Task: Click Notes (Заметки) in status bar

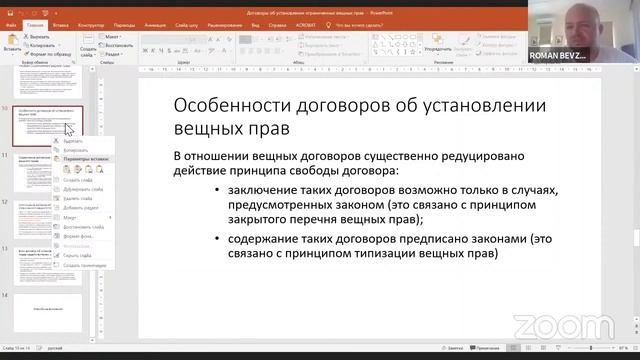Action: tap(452, 348)
